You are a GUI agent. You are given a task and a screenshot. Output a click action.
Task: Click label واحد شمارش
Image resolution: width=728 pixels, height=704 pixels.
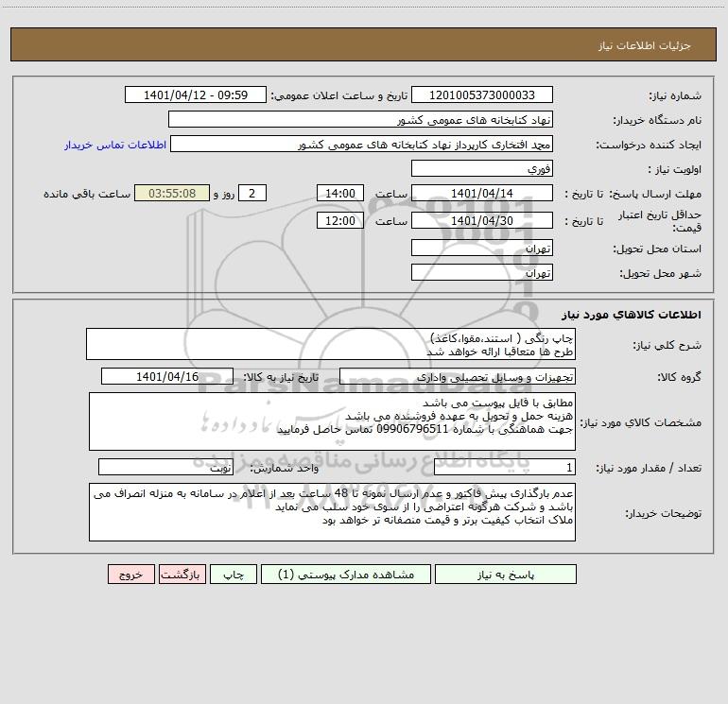[x=285, y=468]
